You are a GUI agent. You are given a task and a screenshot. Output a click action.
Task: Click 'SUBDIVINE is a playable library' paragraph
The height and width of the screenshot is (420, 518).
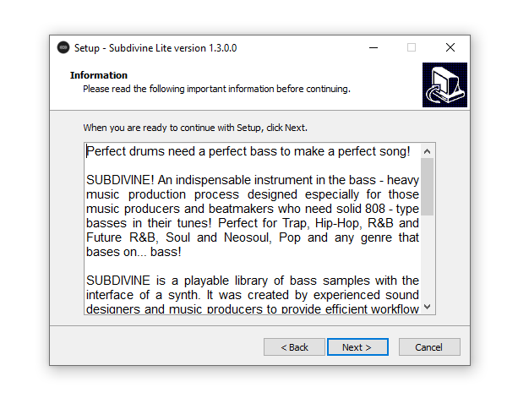click(253, 295)
